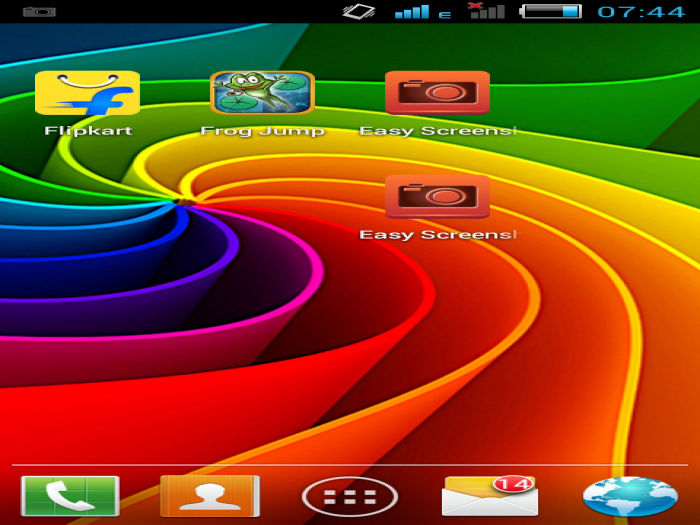Open the Messaging envelope icon in dock

[489, 496]
